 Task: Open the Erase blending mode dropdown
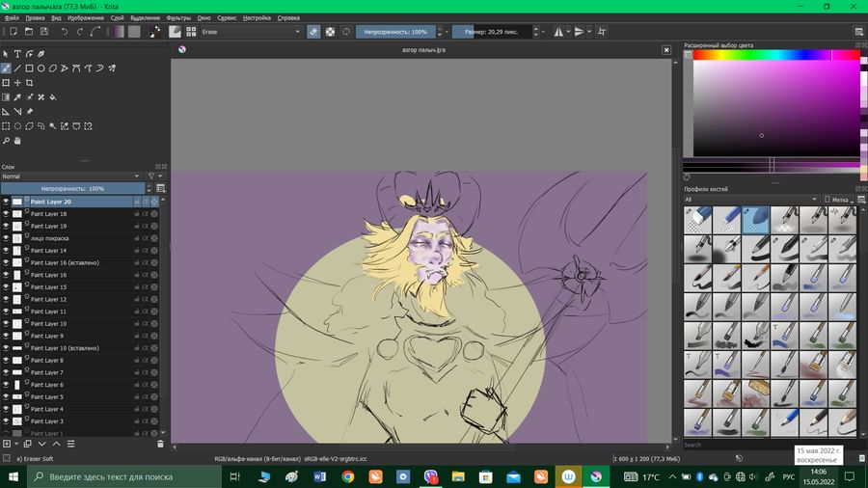[x=250, y=32]
